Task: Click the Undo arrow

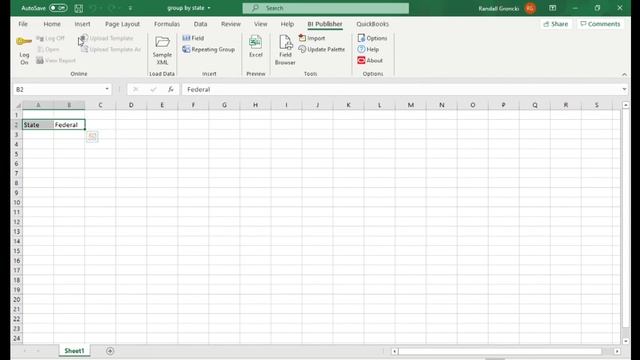Action: pos(93,8)
